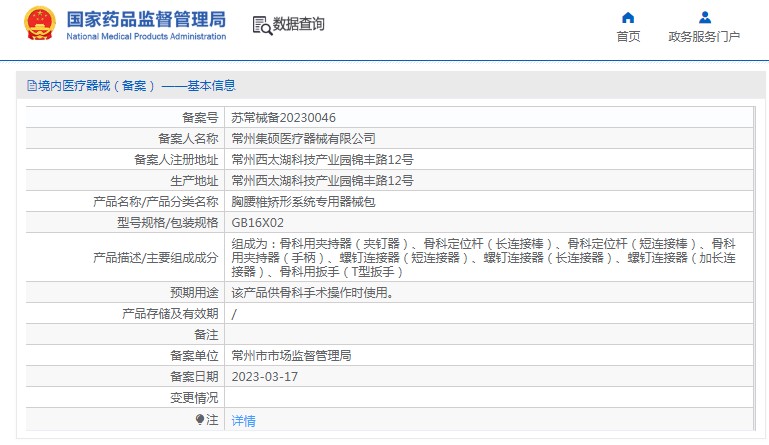Open the 数据查询 search icon
This screenshot has width=769, height=445.
coord(262,25)
